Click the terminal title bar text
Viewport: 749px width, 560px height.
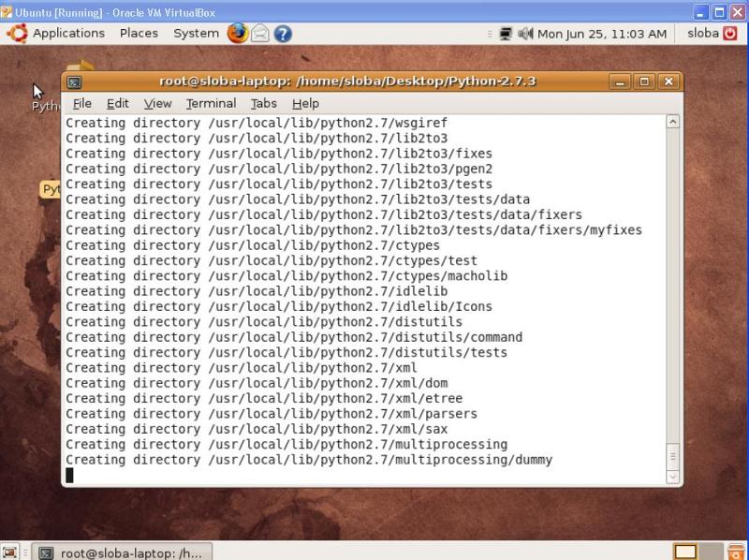click(x=347, y=81)
